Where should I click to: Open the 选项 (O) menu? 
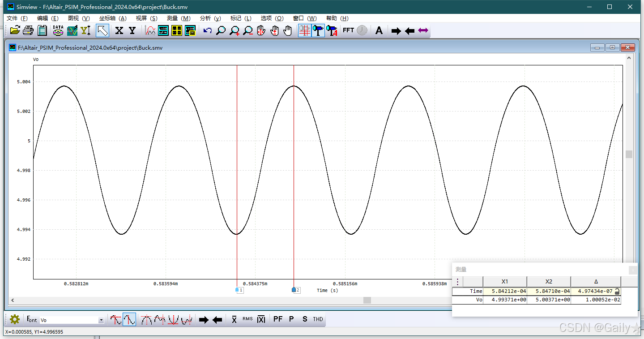(x=272, y=18)
